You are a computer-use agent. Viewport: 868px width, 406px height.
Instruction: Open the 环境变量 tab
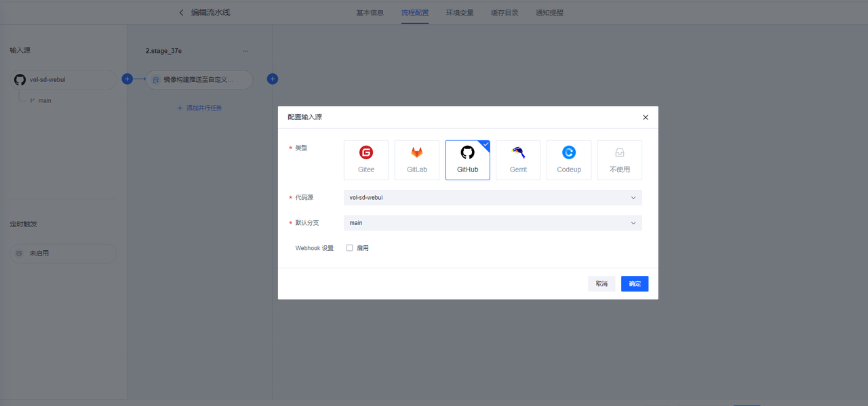click(x=460, y=13)
